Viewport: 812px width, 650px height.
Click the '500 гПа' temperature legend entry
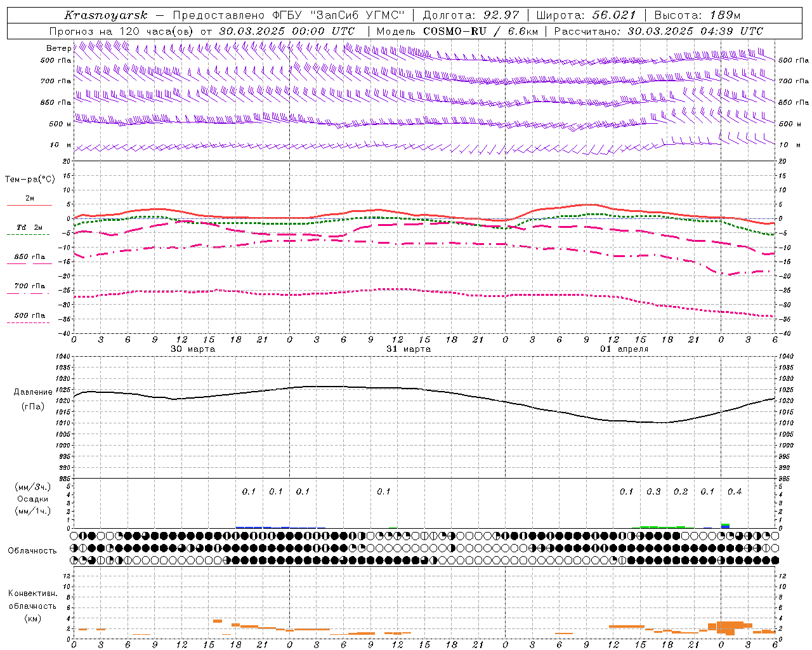coord(30,315)
